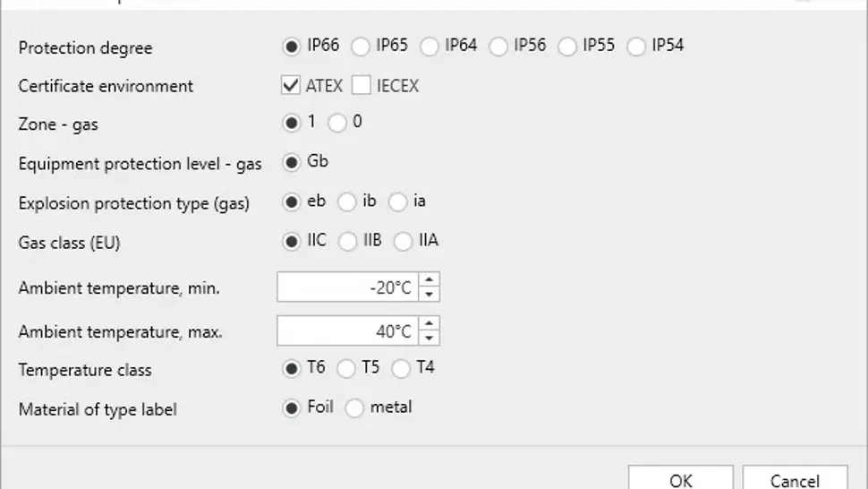Decrease minimum ambient temperature with down arrow
This screenshot has width=868, height=489.
coord(430,294)
